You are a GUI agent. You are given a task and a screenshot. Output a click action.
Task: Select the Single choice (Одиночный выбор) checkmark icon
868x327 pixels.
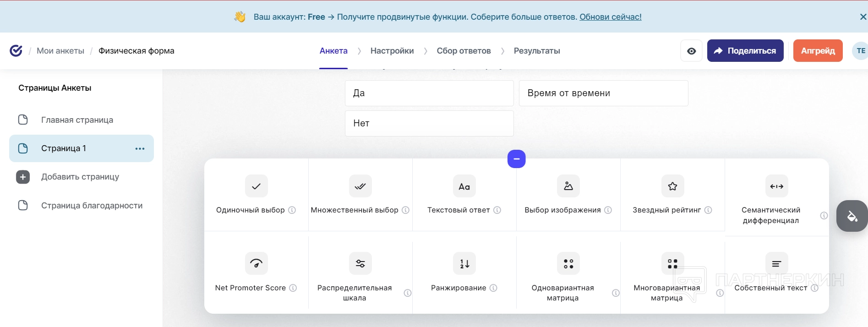point(256,186)
